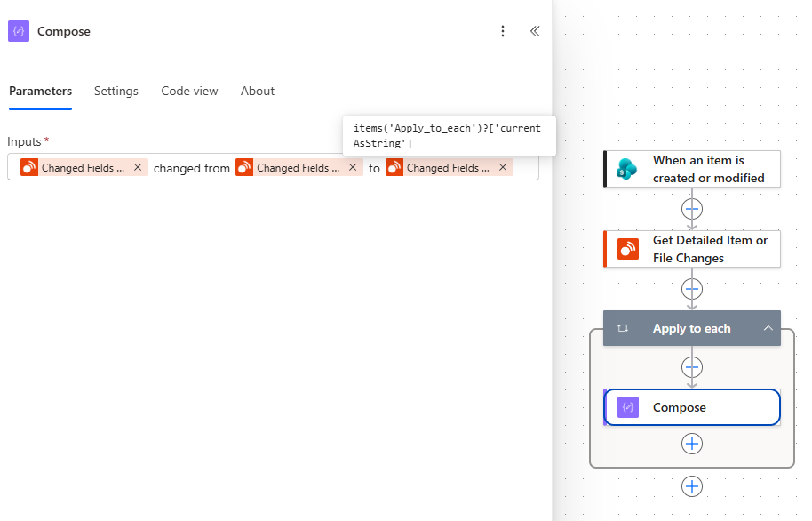Insert a step below the trigger card
This screenshot has height=521, width=812.
click(x=692, y=210)
